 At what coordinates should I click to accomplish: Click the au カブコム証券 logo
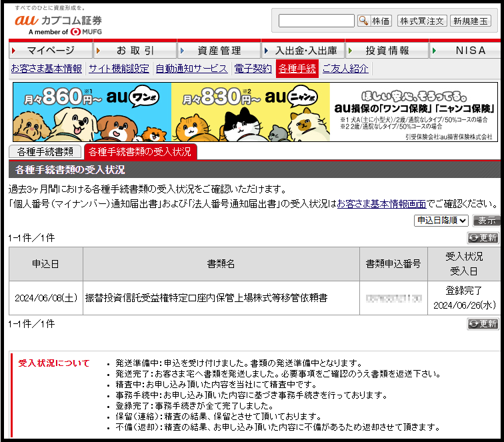[x=58, y=24]
